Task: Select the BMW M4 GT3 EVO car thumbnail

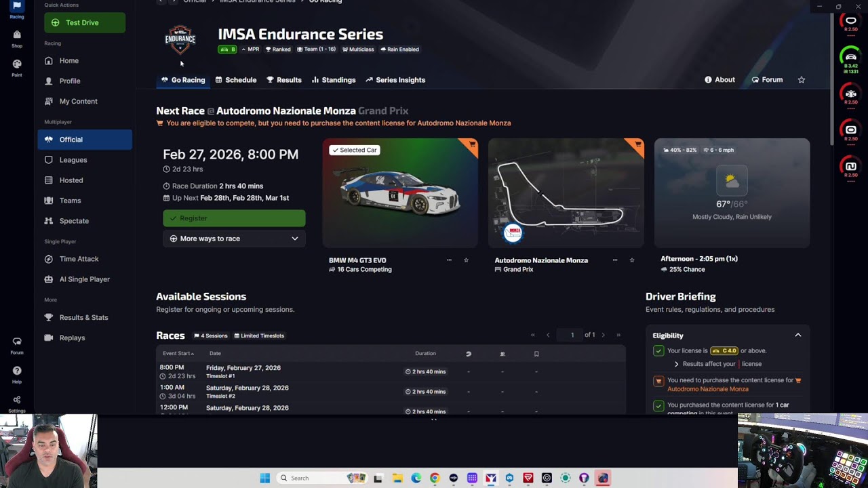Action: pyautogui.click(x=400, y=193)
